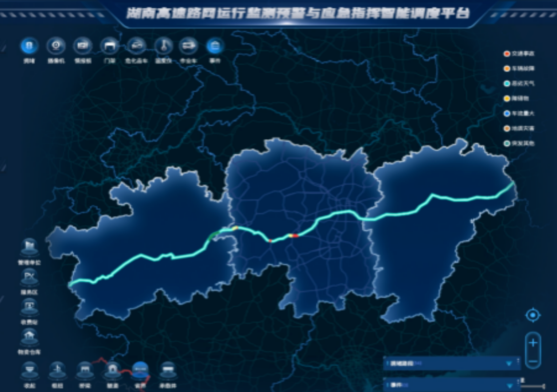Image resolution: width=557 pixels, height=392 pixels.
Task: Click the thermometer icon in top toolbar
Action: (163, 46)
